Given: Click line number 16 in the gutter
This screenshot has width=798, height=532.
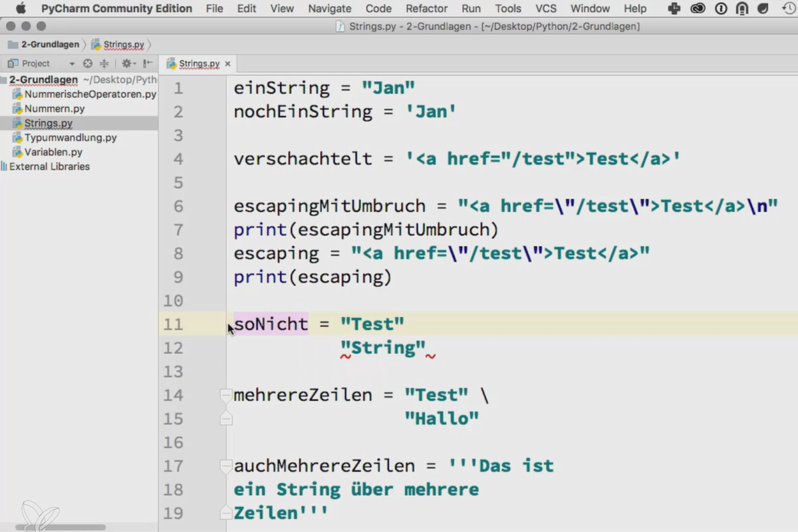Looking at the screenshot, I should click(173, 443).
